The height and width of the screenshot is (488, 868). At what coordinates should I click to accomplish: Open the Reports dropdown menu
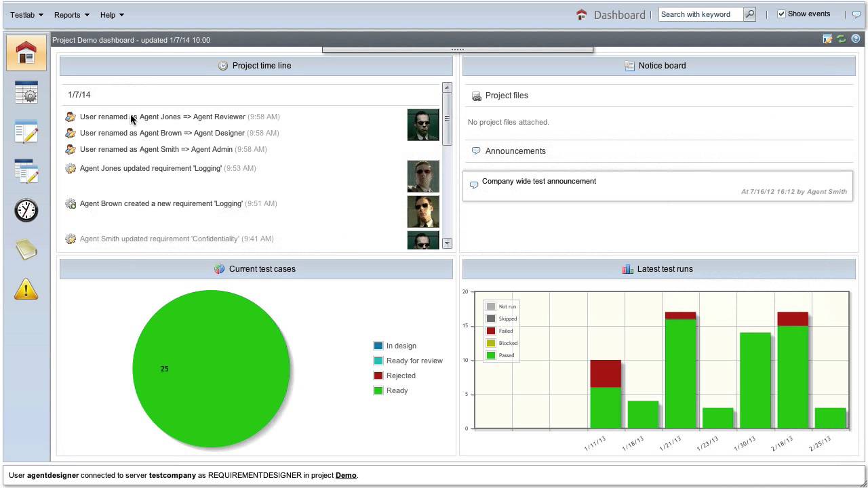[72, 14]
